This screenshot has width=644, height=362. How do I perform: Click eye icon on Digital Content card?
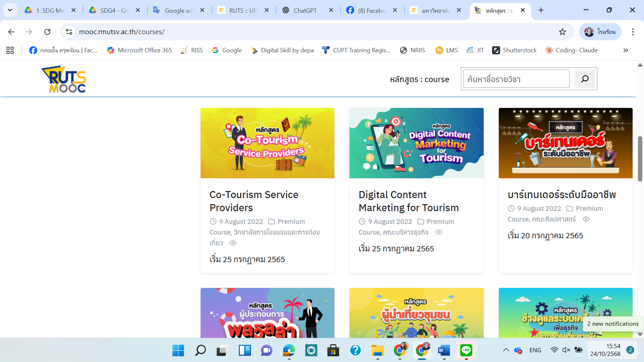439,232
